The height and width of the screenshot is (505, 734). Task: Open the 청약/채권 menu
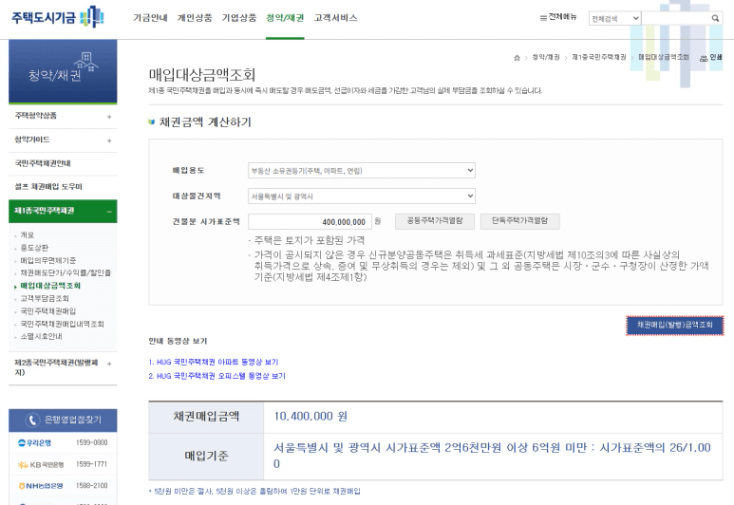click(285, 18)
